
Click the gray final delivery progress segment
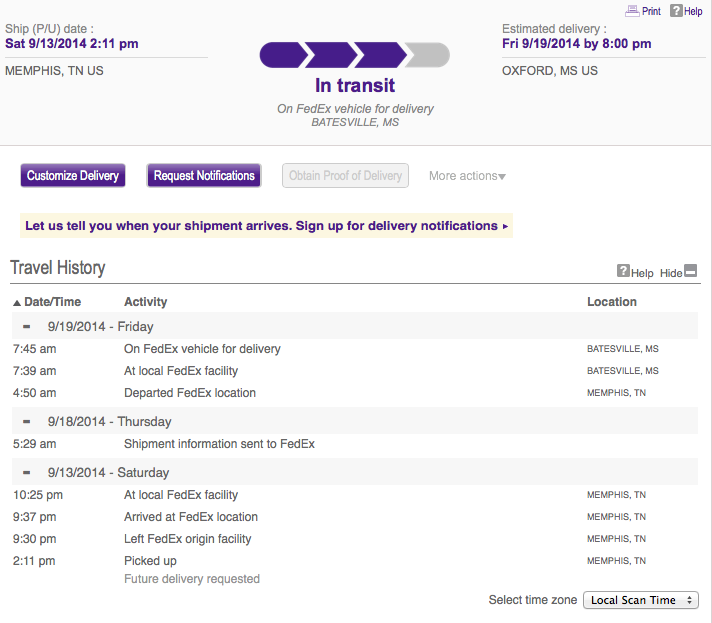[x=428, y=55]
